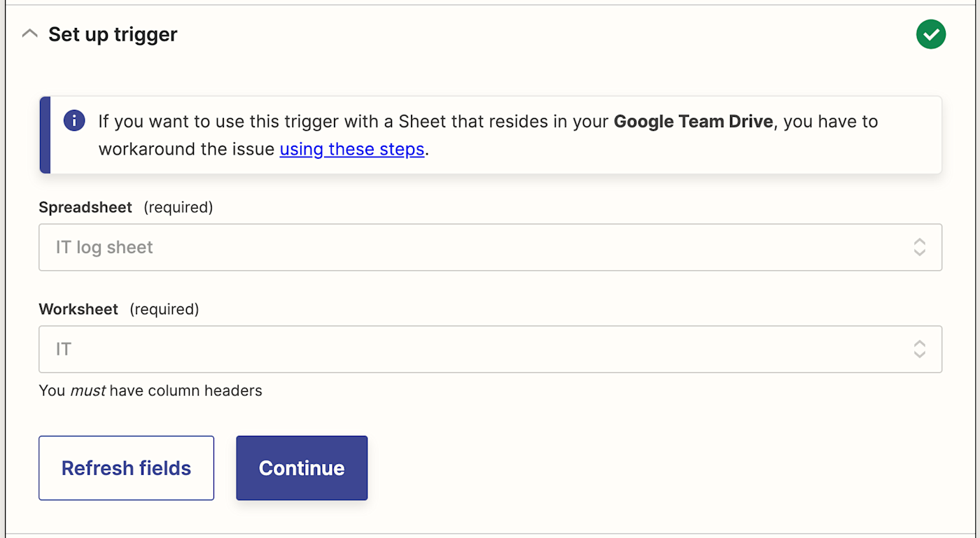This screenshot has height=538, width=980.
Task: Click the Worksheet field's up-down arrows icon
Action: [919, 349]
